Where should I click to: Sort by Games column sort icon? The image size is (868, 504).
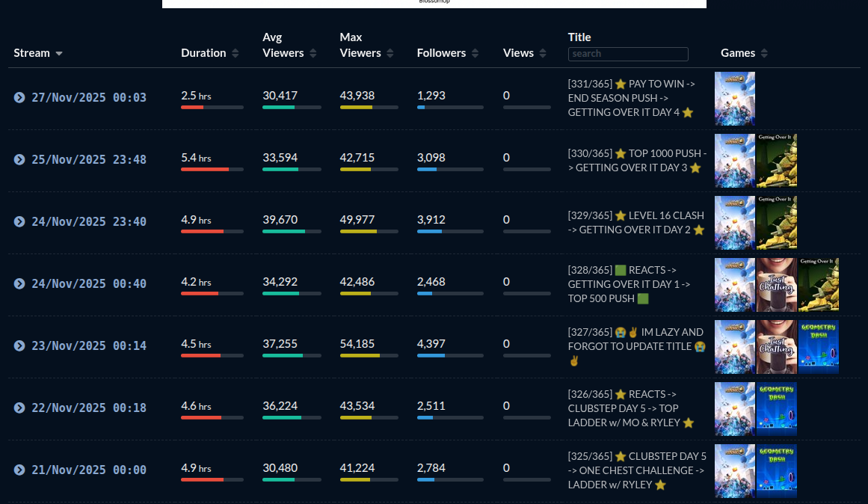764,53
